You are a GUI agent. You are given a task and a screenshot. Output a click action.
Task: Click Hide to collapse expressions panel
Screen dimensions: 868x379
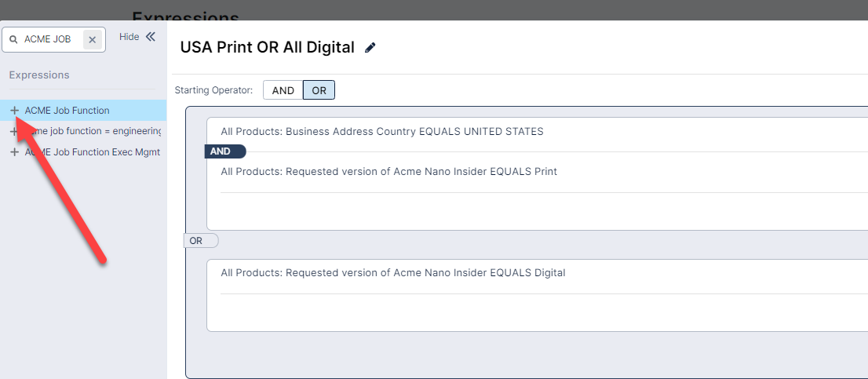(129, 37)
